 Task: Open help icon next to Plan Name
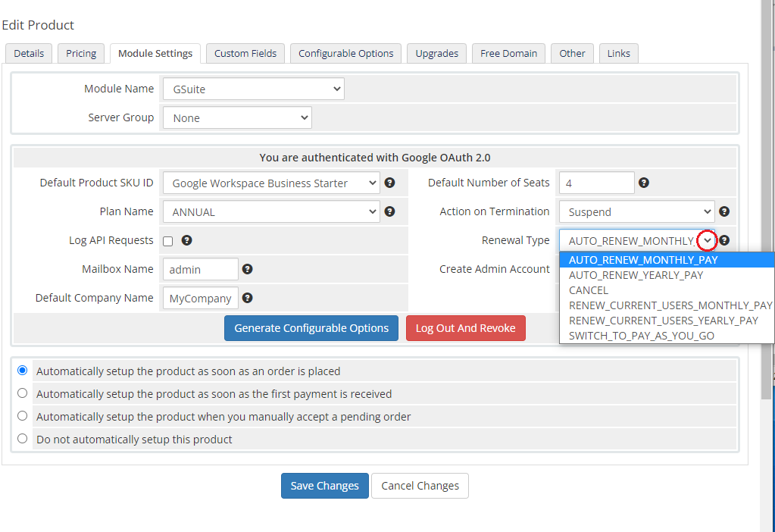[389, 211]
